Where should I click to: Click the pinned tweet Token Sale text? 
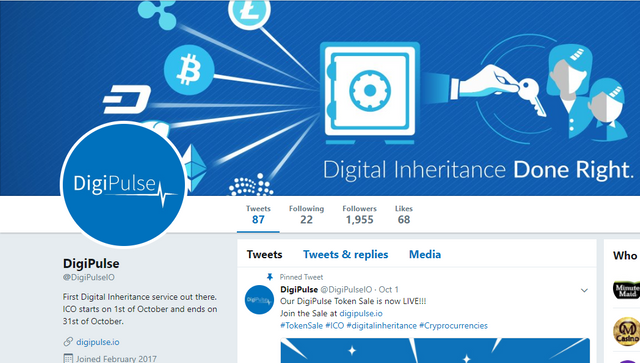[353, 301]
